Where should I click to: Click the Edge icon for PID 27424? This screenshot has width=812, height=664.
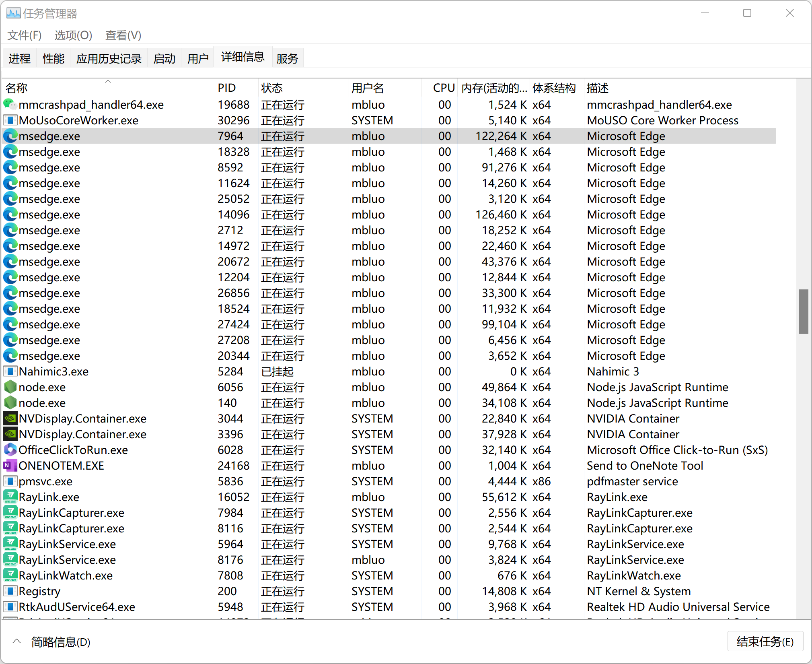[10, 324]
